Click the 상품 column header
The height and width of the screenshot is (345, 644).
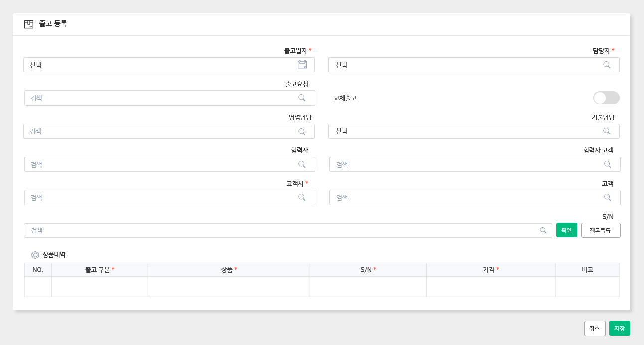229,270
